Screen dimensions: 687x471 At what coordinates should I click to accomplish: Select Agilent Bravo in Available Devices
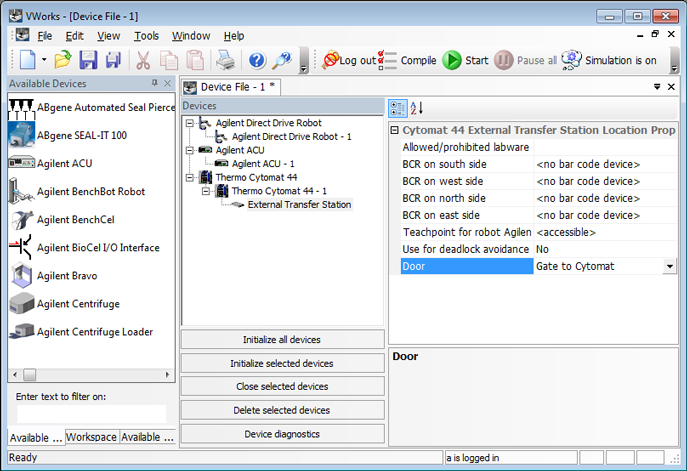[65, 275]
